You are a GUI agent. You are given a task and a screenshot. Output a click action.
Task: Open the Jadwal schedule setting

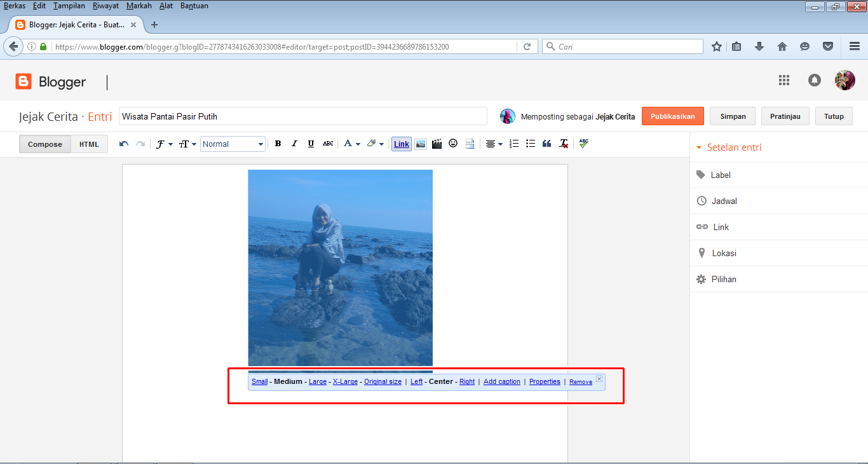779,201
